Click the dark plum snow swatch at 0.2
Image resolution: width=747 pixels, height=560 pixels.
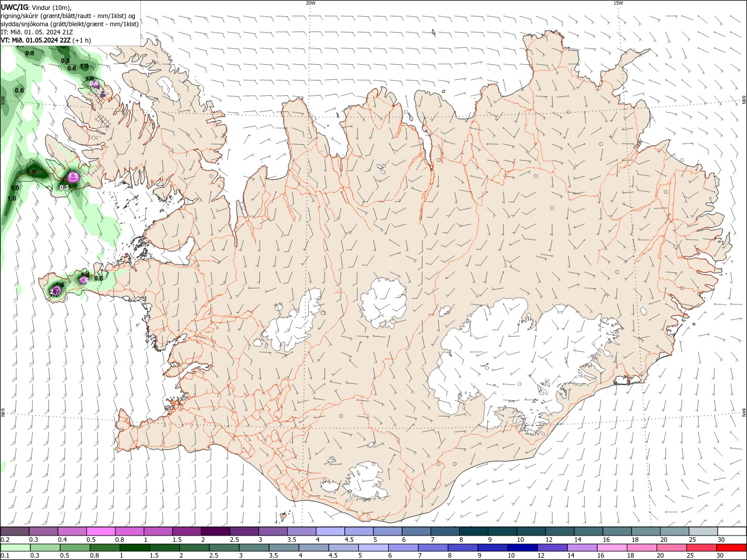[x=15, y=531]
